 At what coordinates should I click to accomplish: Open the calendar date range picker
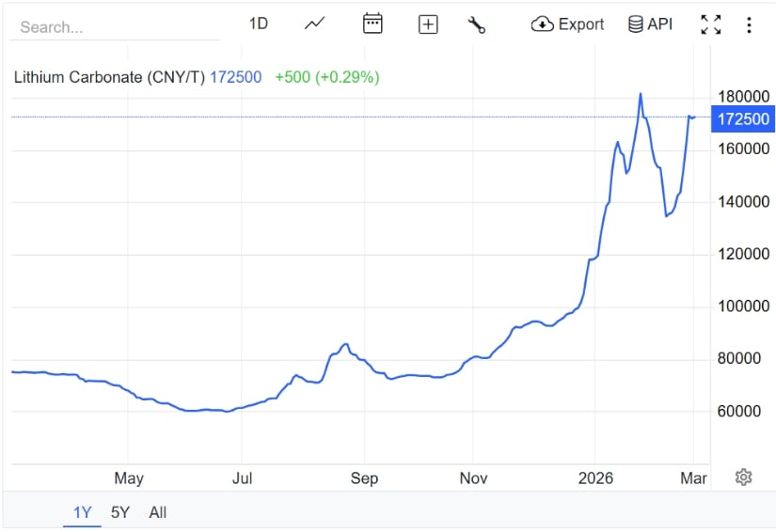(x=372, y=24)
